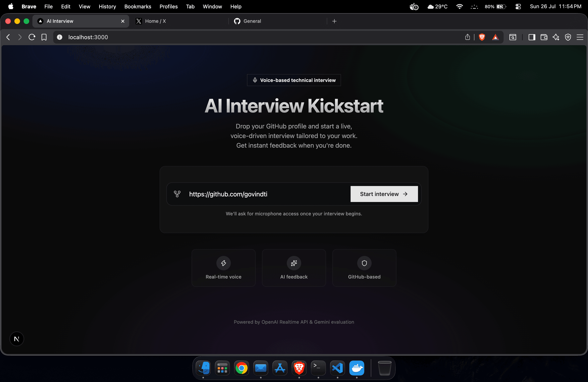Click the date and time clock
Screen dimensions: 588x382
pos(556,6)
